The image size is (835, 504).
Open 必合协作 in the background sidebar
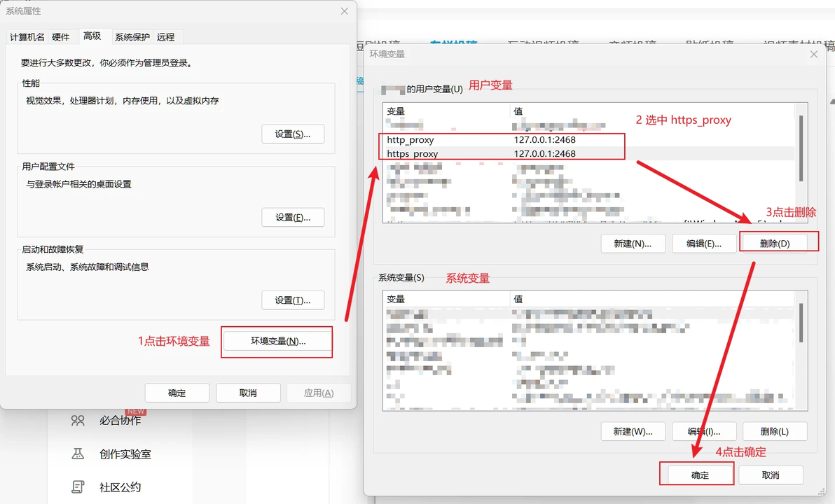120,421
